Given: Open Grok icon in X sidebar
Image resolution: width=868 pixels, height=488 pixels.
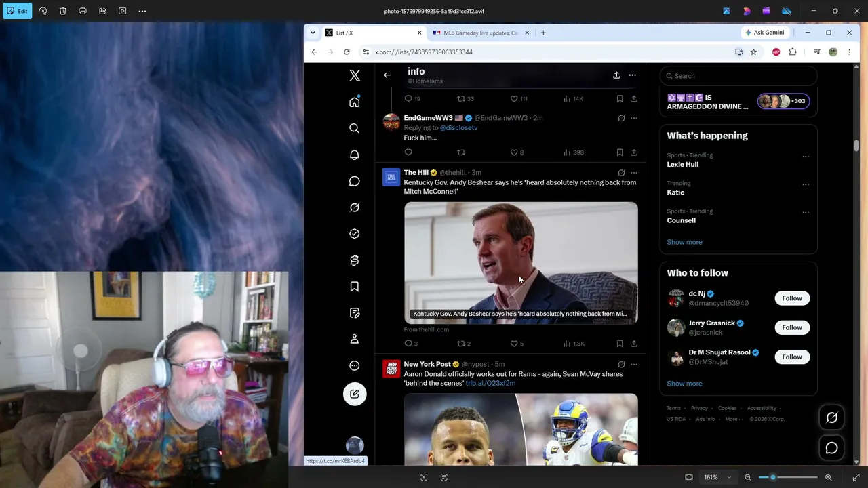Looking at the screenshot, I should 354,207.
